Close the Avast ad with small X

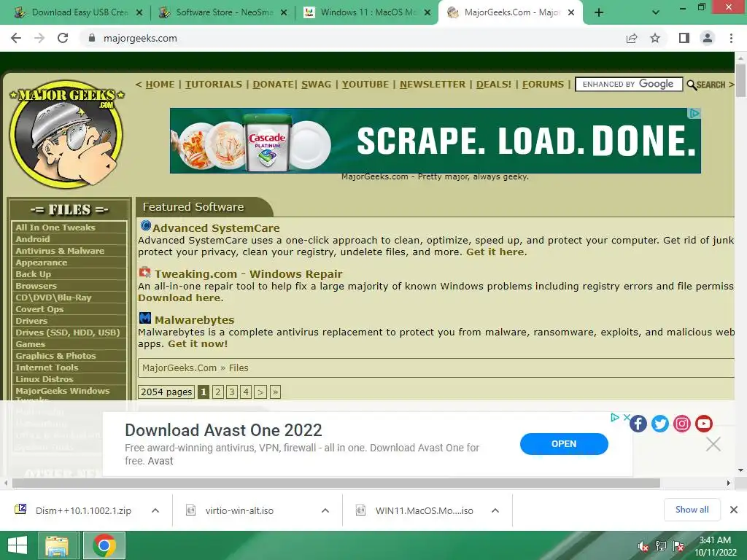627,417
